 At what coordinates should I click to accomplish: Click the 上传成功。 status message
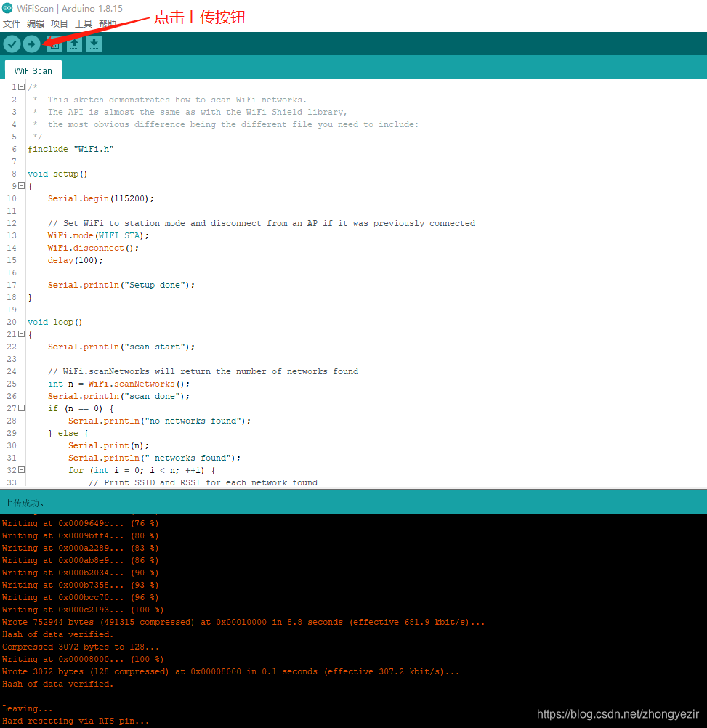tap(25, 503)
